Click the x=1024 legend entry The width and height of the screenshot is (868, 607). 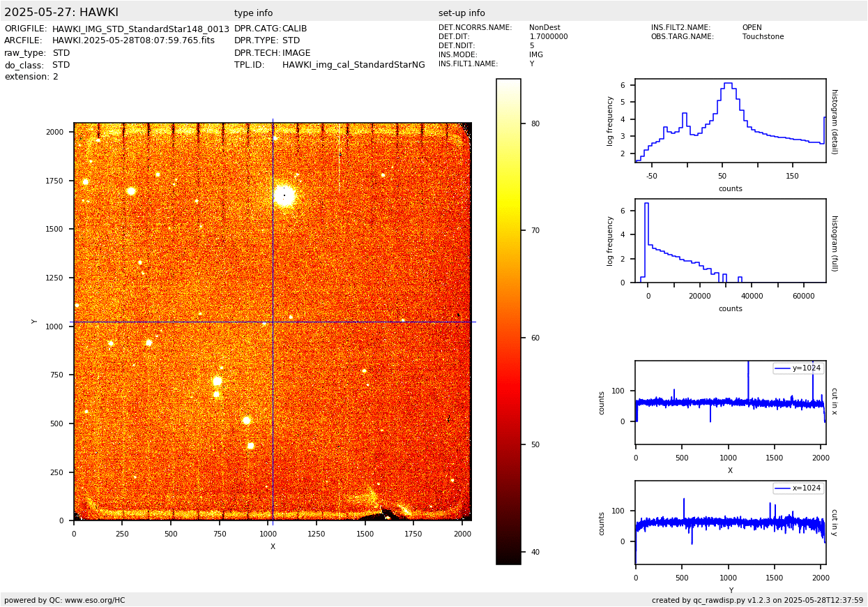(798, 488)
